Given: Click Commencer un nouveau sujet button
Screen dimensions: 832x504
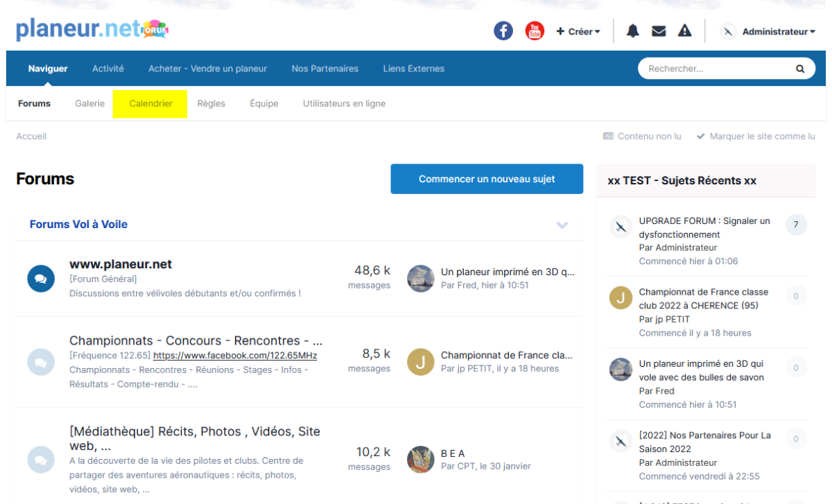Looking at the screenshot, I should (x=487, y=179).
